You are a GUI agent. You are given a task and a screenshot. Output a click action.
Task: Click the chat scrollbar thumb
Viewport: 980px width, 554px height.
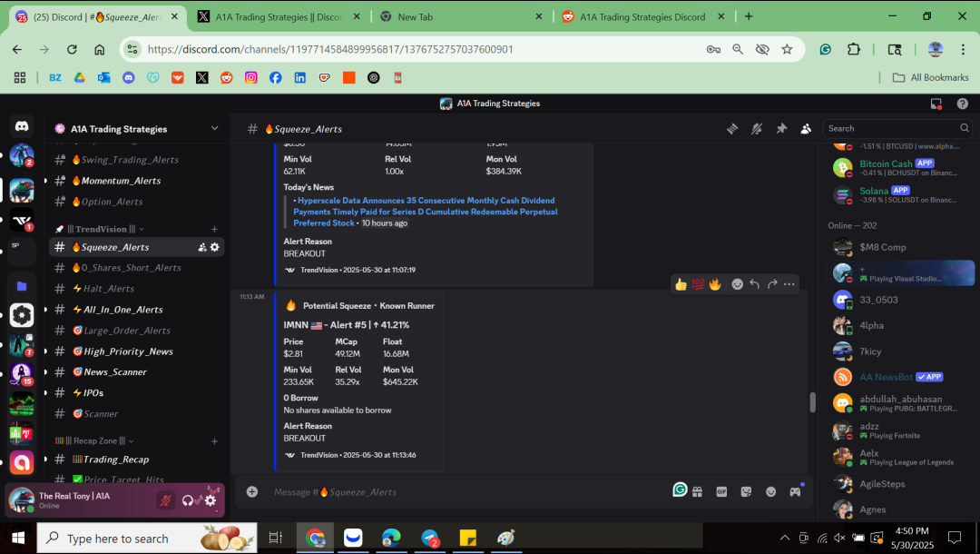pyautogui.click(x=812, y=401)
